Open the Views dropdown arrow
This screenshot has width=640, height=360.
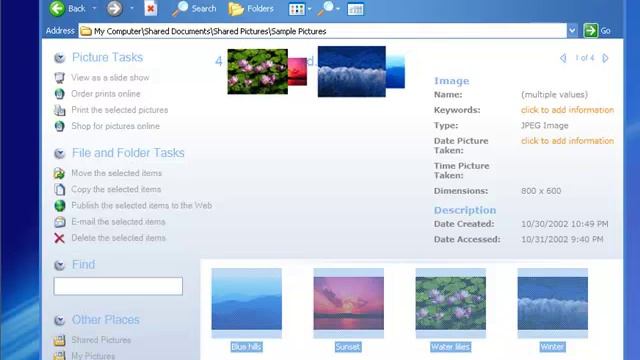pyautogui.click(x=309, y=9)
